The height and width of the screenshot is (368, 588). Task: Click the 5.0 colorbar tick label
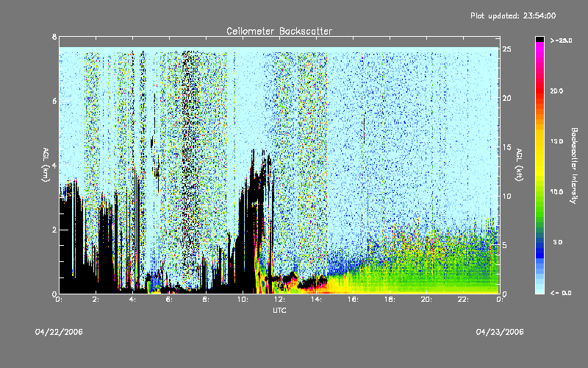click(558, 242)
